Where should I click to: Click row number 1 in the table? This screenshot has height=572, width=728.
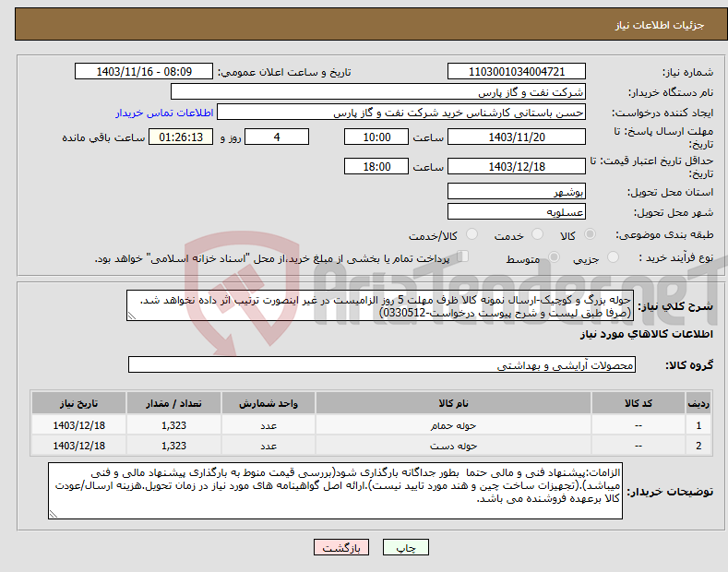[x=698, y=425]
